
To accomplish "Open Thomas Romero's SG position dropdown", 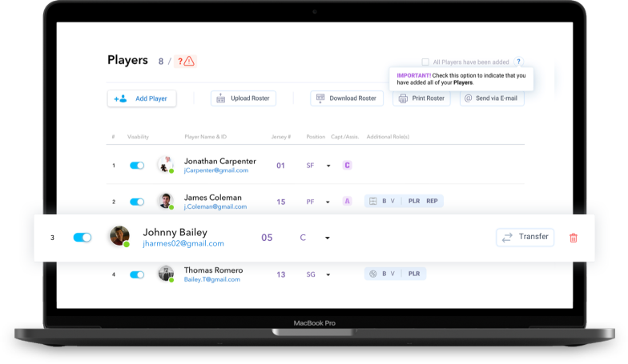I will 328,274.
